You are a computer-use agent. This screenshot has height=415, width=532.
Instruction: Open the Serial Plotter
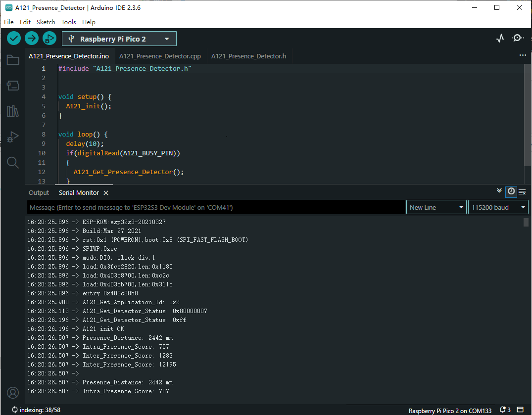coord(500,38)
